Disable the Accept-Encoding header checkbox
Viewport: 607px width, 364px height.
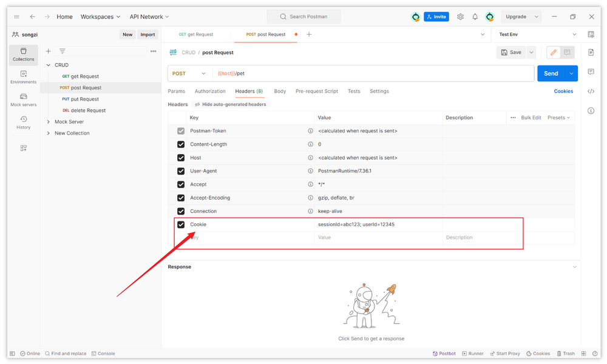click(x=181, y=198)
